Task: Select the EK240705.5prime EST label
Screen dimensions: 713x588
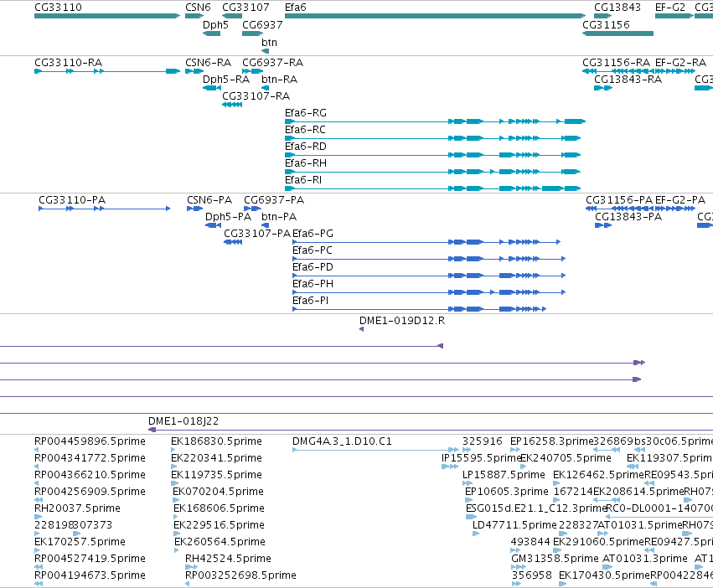Action: coord(566,458)
